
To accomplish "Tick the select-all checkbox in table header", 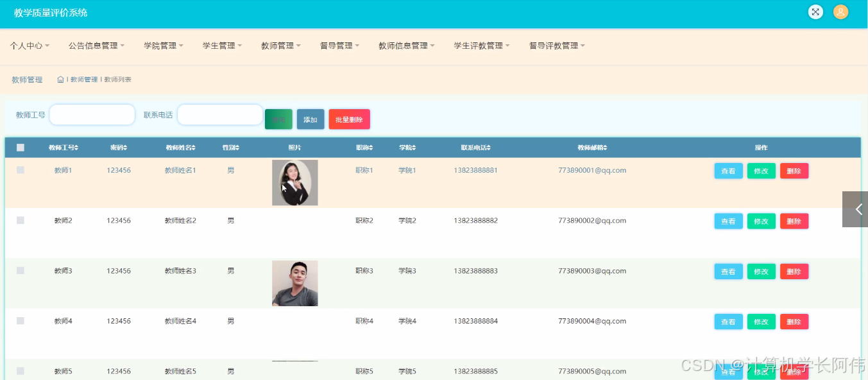I will coord(21,148).
